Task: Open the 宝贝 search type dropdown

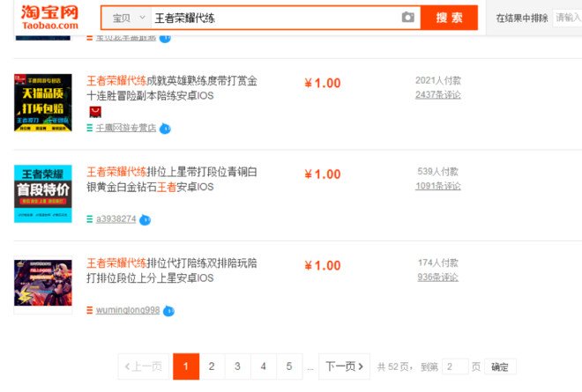Action: 127,18
